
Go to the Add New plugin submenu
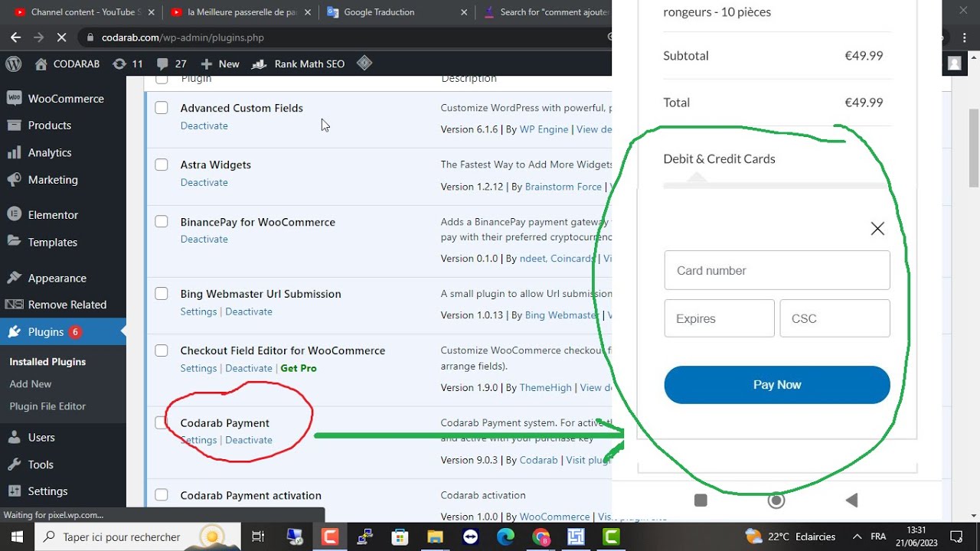(x=31, y=384)
